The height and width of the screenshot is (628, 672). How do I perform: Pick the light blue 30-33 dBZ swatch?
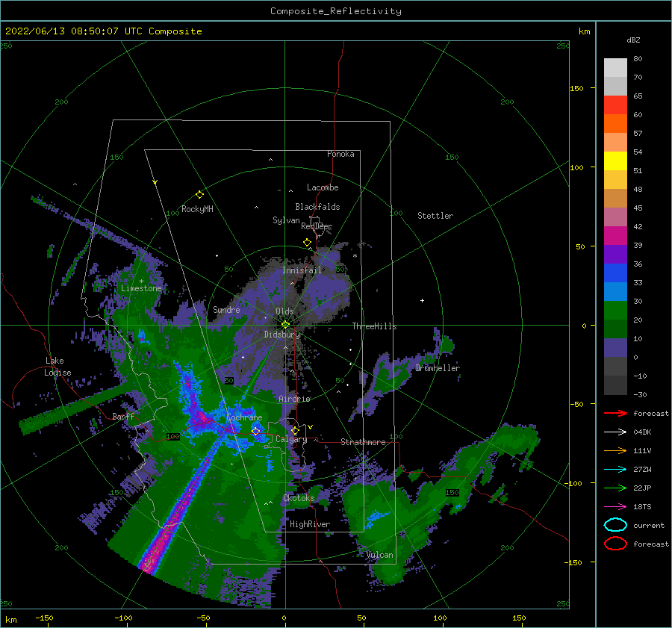tap(615, 291)
